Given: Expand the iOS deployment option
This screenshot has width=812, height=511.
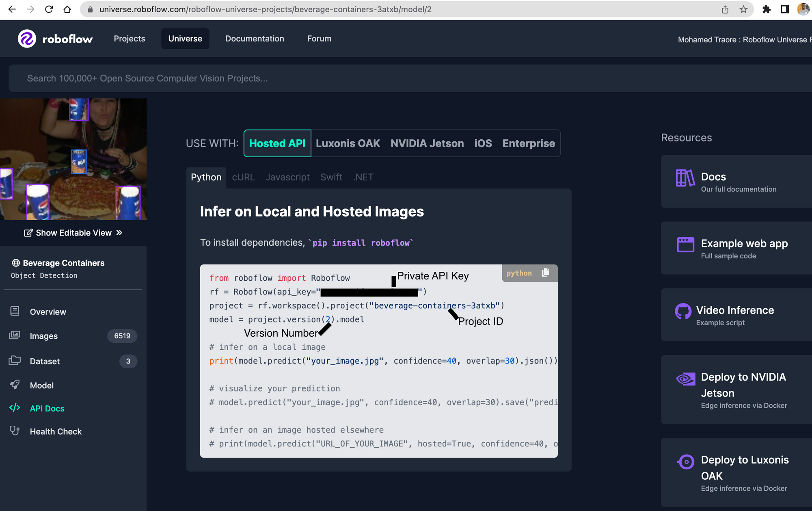Looking at the screenshot, I should (x=482, y=143).
